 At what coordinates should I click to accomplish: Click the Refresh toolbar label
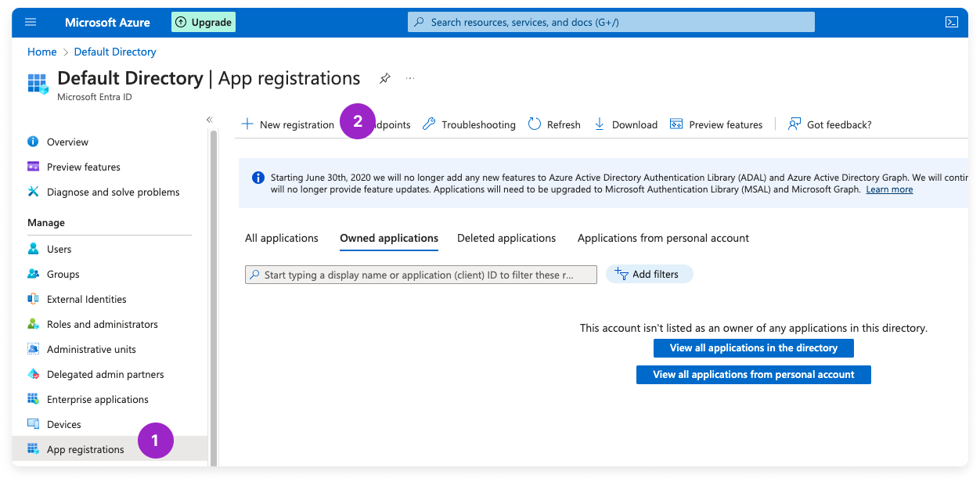pyautogui.click(x=564, y=124)
